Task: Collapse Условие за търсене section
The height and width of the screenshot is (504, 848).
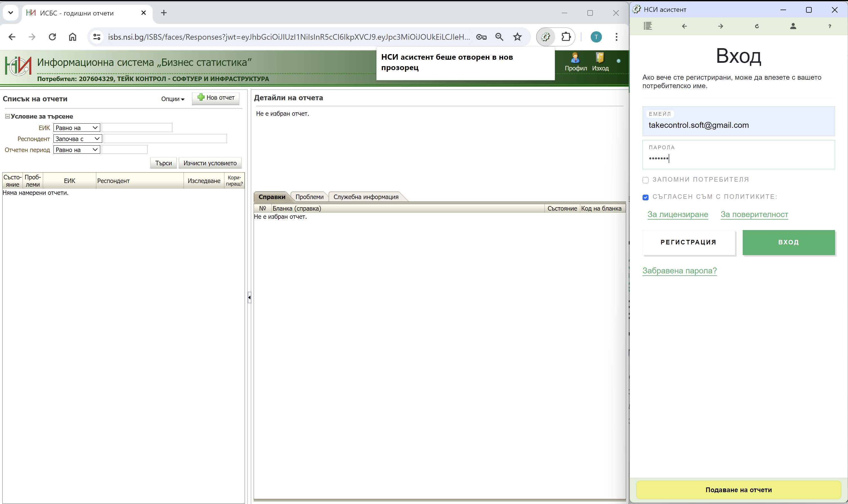Action: click(7, 116)
